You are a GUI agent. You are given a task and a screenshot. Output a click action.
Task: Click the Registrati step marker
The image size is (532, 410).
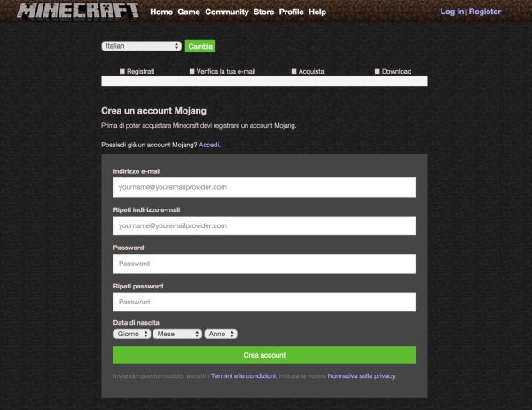click(x=137, y=71)
